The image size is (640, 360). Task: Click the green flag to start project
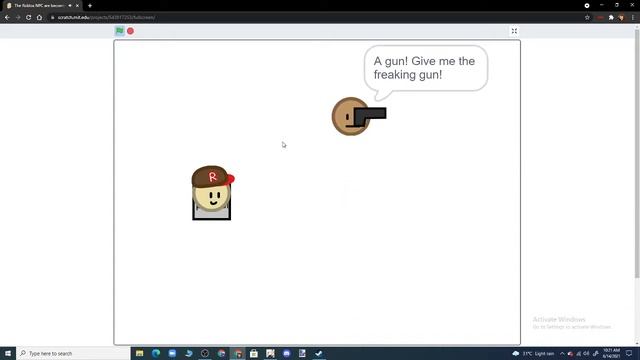tap(120, 31)
